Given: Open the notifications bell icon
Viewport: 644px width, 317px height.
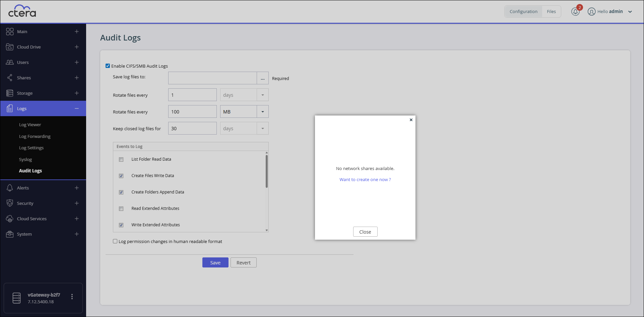Looking at the screenshot, I should (575, 11).
